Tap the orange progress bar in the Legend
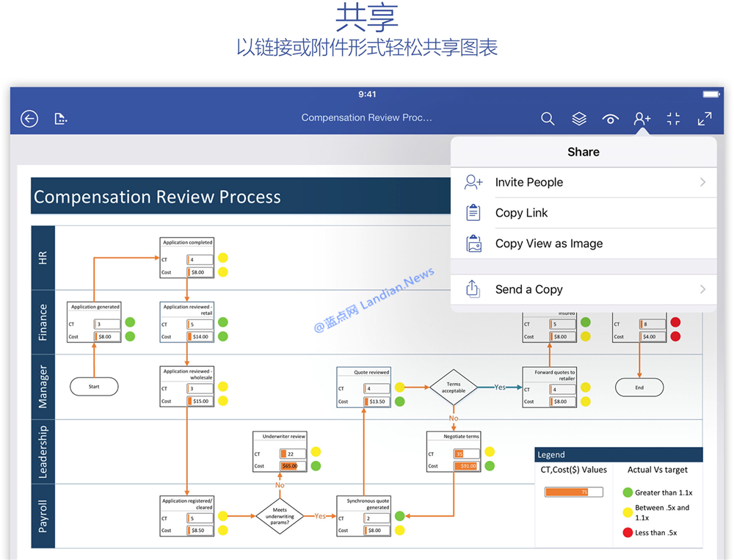The image size is (734, 560). tap(573, 492)
